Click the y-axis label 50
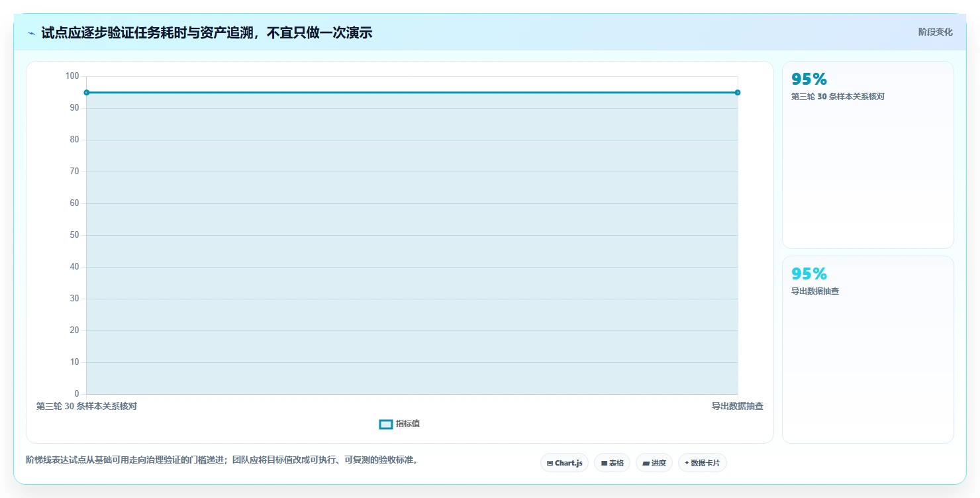The width and height of the screenshot is (980, 498). tap(75, 235)
